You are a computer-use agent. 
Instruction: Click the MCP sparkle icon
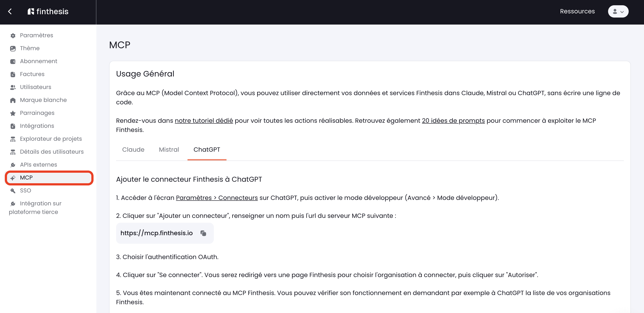click(13, 178)
